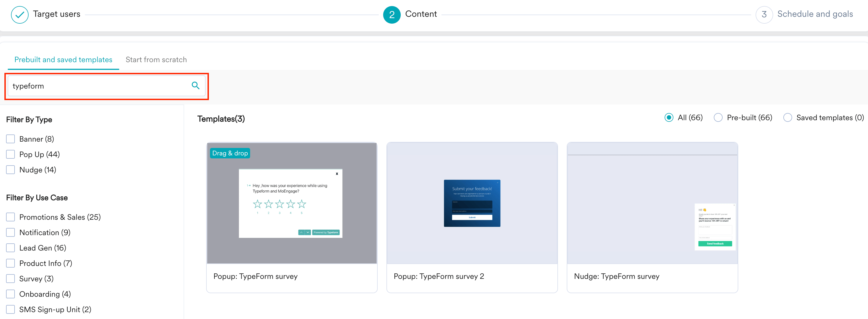Click the Drag & drop badge
Viewport: 868px width, 319px height.
click(230, 153)
